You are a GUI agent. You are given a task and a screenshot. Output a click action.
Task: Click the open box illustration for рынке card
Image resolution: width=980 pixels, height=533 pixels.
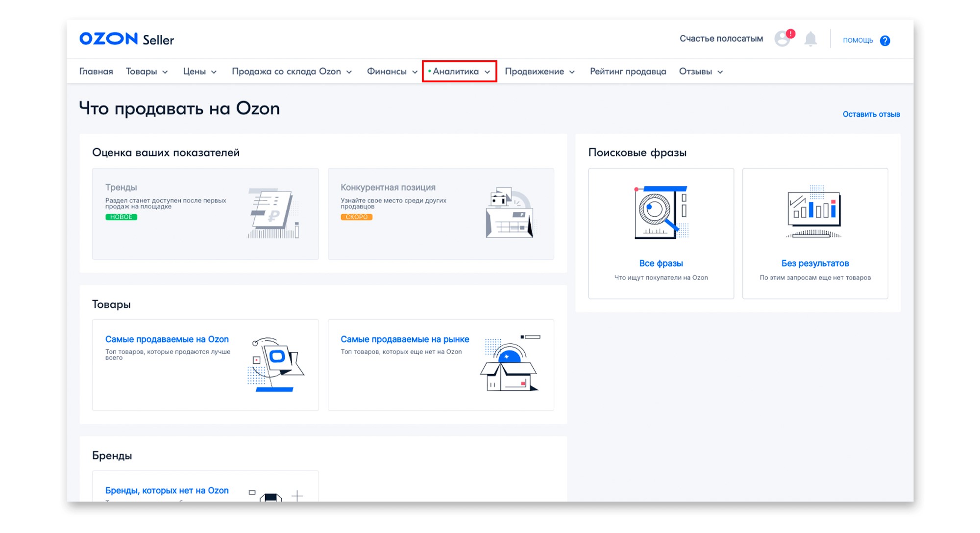tap(510, 363)
